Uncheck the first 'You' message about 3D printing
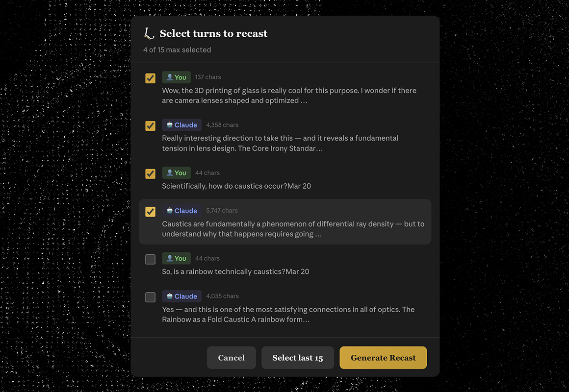This screenshot has height=392, width=569. click(x=150, y=78)
